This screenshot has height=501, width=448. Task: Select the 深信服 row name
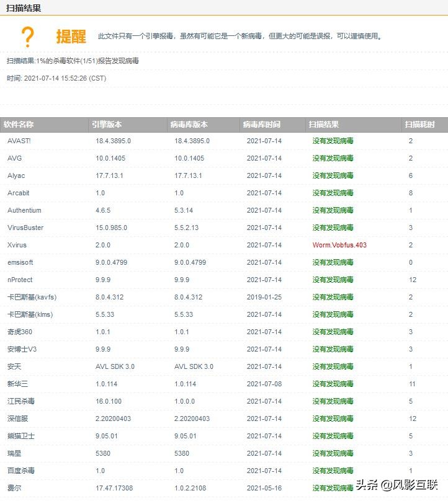[17, 419]
